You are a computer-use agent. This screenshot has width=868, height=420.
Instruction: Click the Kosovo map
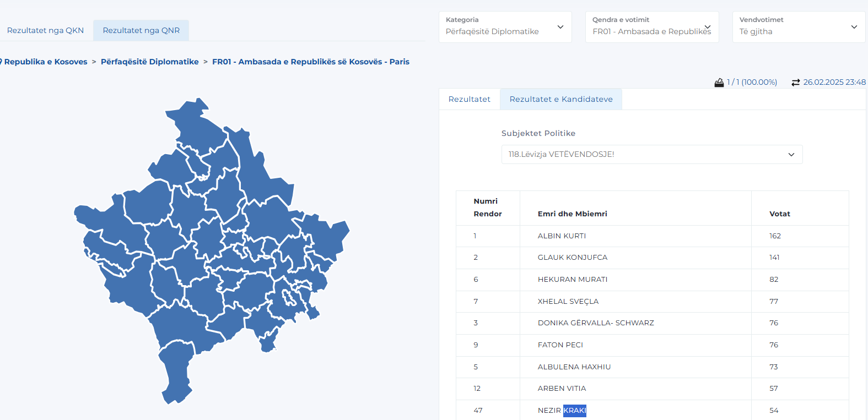click(x=212, y=250)
